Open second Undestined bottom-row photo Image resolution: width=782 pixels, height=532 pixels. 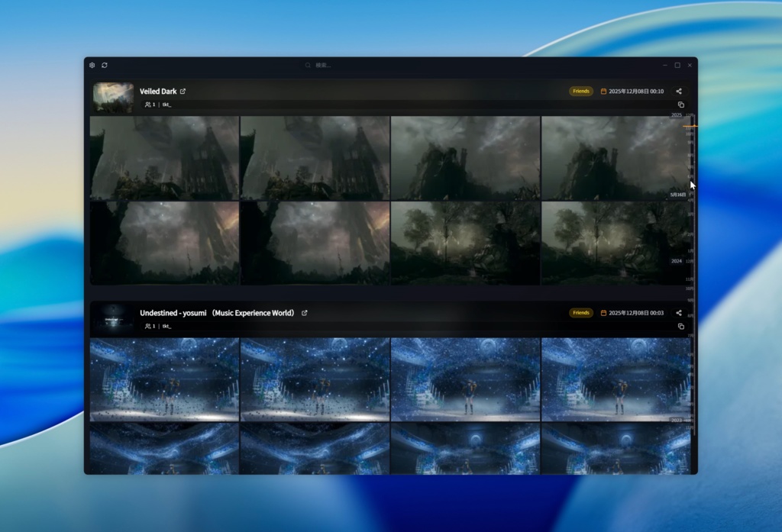(315, 449)
